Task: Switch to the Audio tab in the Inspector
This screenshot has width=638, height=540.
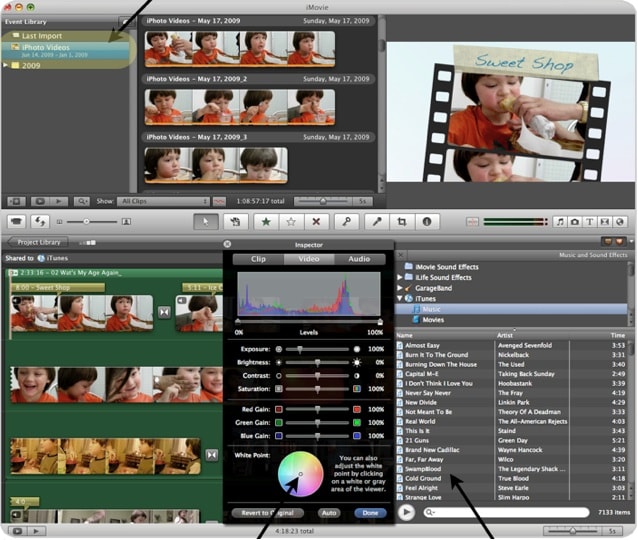Action: (359, 259)
